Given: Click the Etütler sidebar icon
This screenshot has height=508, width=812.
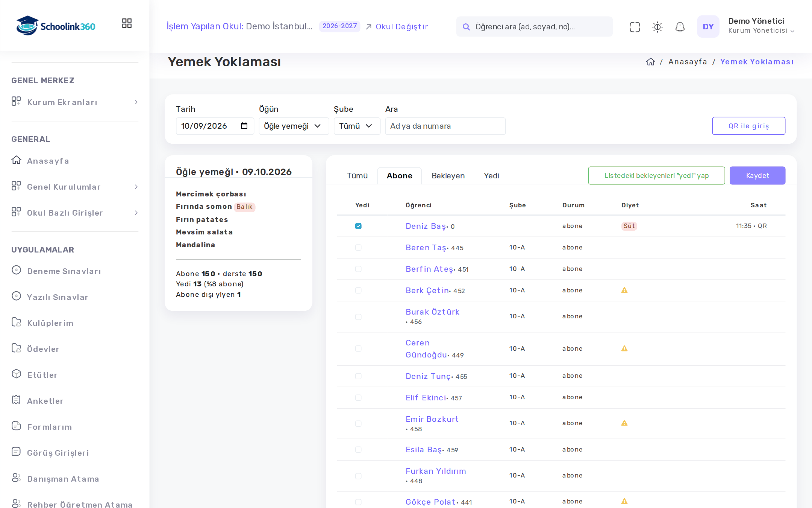Looking at the screenshot, I should (16, 374).
